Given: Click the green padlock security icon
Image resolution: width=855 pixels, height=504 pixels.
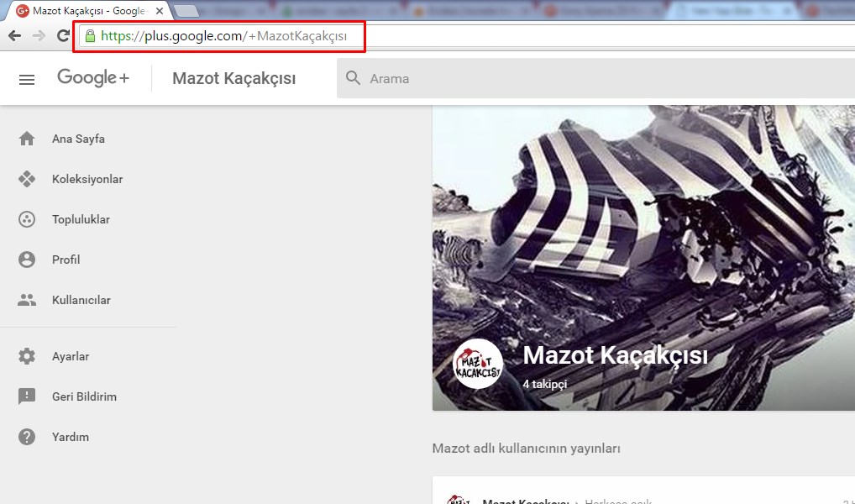Looking at the screenshot, I should click(x=90, y=36).
